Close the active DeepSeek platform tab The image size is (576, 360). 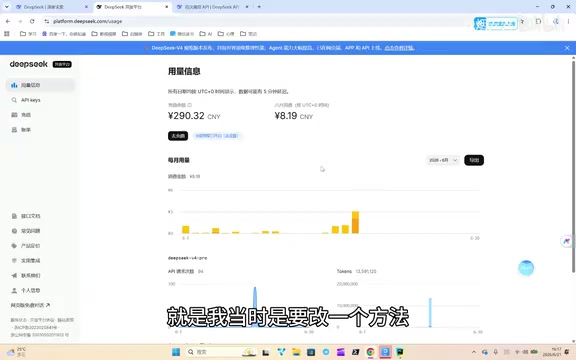pyautogui.click(x=166, y=7)
